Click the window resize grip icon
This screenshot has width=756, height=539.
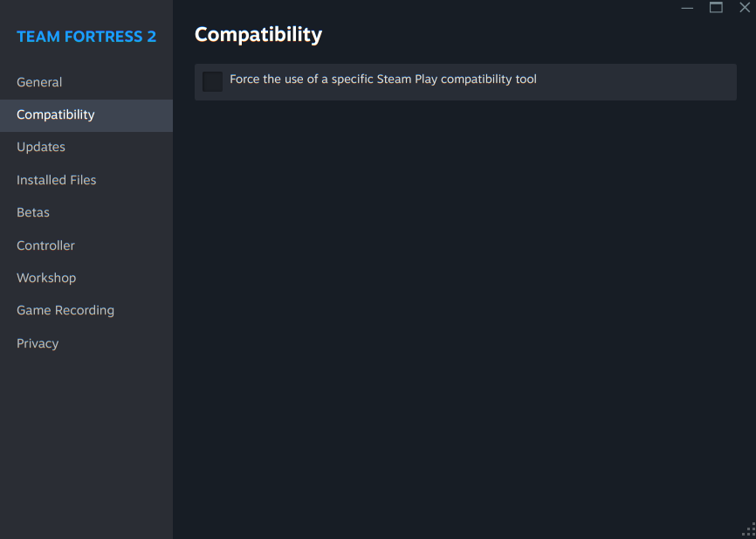[x=748, y=529]
